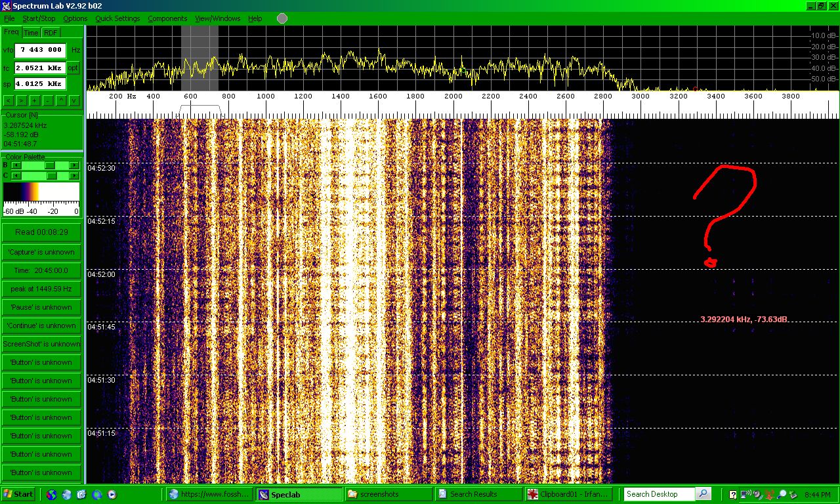Click the Search Desktop text box
840x504 pixels.
[660, 494]
